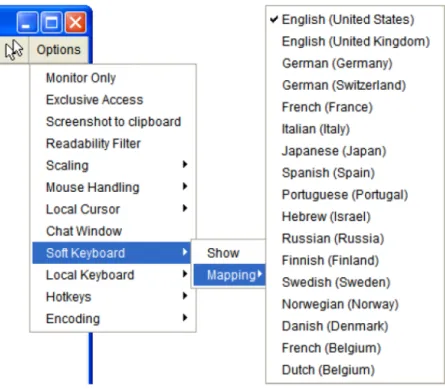Choose Hebrew (Israel) keyboard mapping

(355, 217)
